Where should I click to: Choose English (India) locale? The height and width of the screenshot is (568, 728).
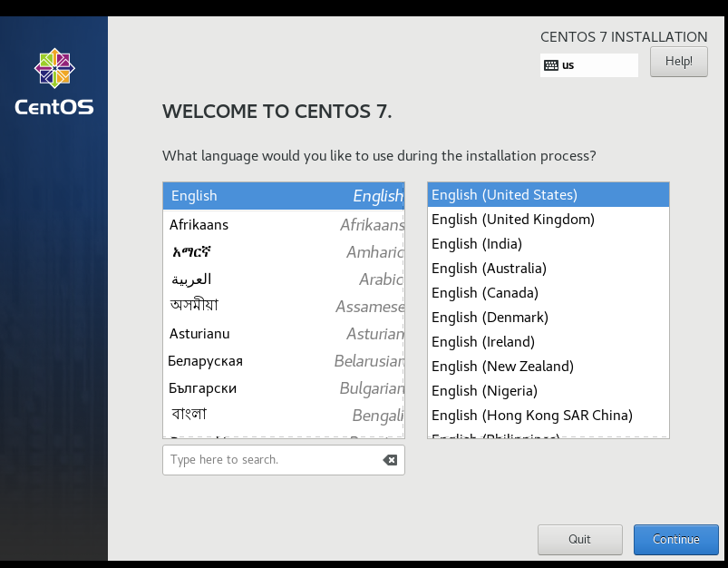[x=548, y=243]
